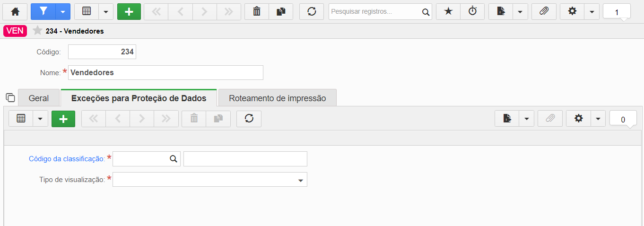Open the stopwatch history button
This screenshot has width=644, height=226.
pos(473,11)
